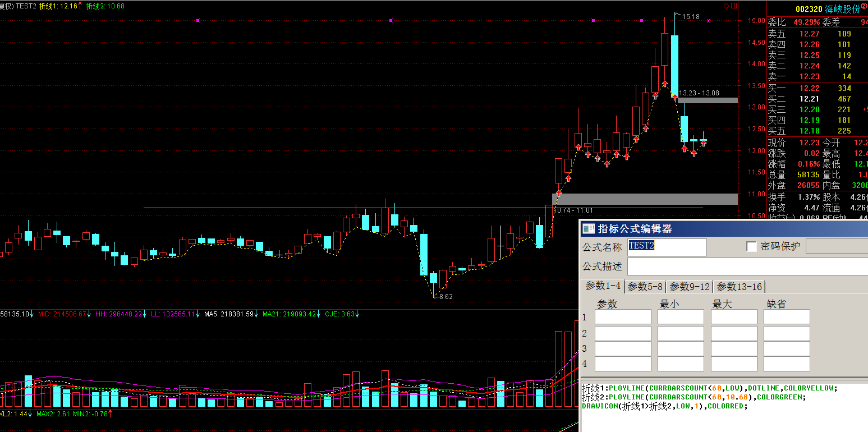
Task: Enable the 密码保护 checkbox
Action: point(751,247)
